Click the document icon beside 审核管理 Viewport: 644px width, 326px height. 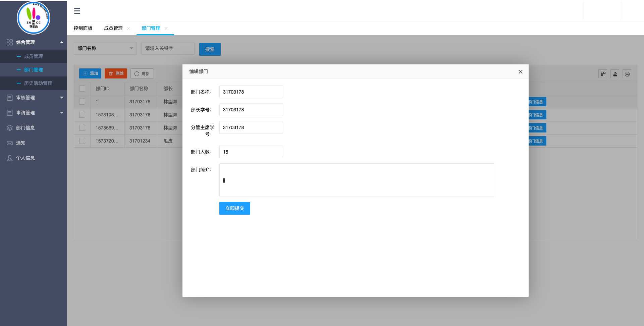(x=10, y=98)
